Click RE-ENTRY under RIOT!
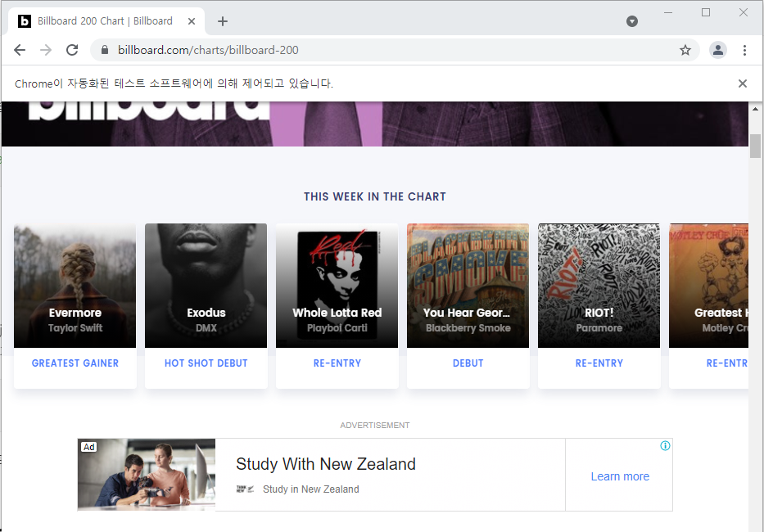 coord(599,363)
